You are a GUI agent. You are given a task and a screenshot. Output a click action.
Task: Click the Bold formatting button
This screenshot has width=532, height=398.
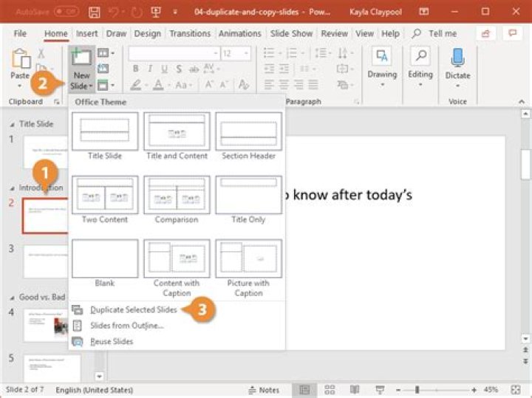click(136, 69)
